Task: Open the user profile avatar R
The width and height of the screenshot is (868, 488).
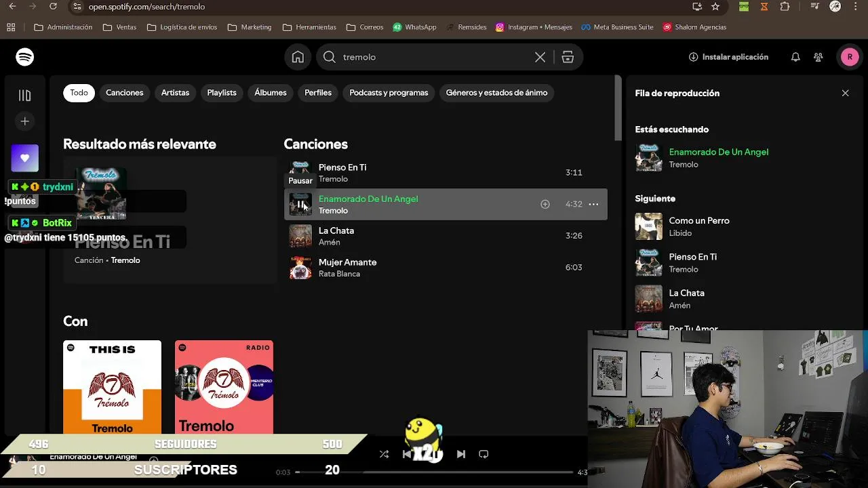Action: pyautogui.click(x=850, y=57)
